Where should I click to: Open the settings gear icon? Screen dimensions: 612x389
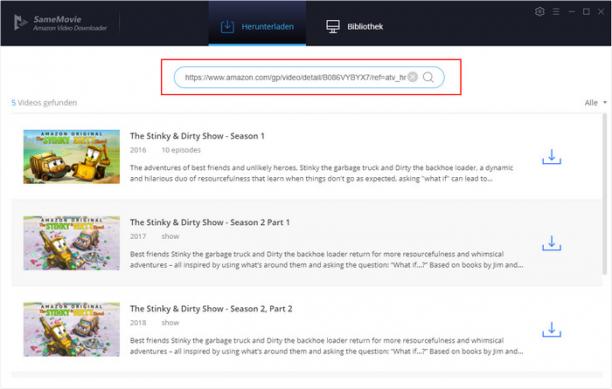pos(539,12)
